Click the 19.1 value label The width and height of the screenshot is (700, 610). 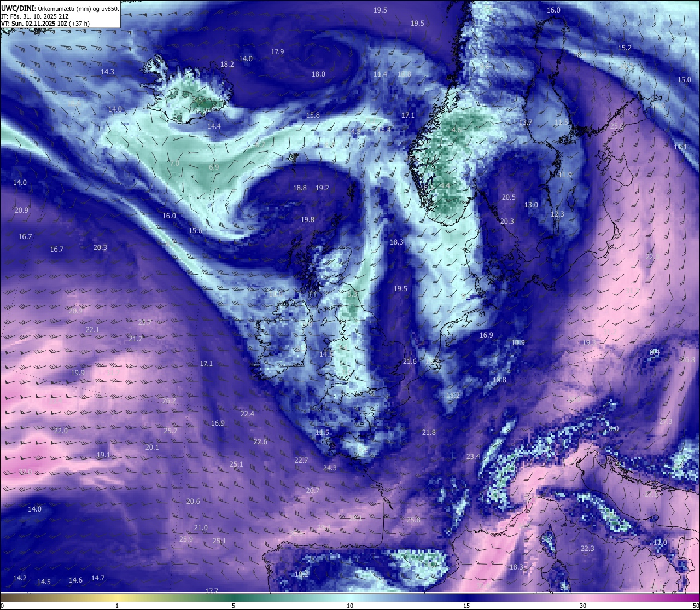tap(103, 455)
